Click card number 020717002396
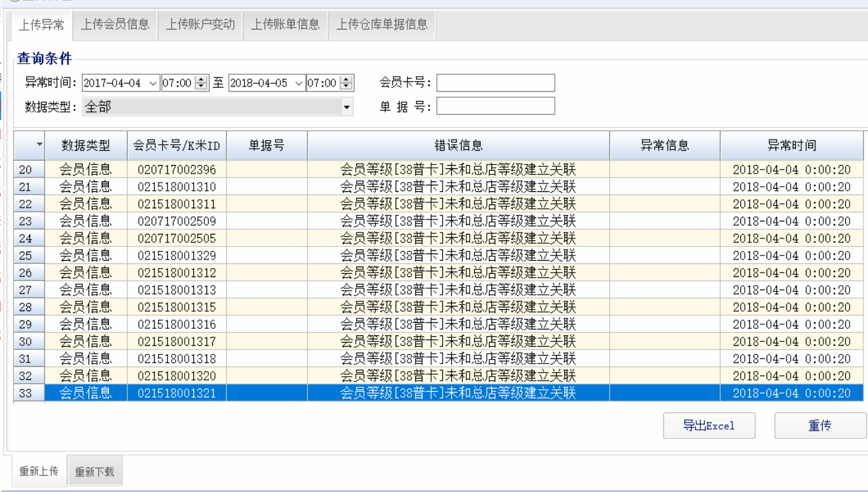The height and width of the screenshot is (492, 868). click(x=177, y=170)
